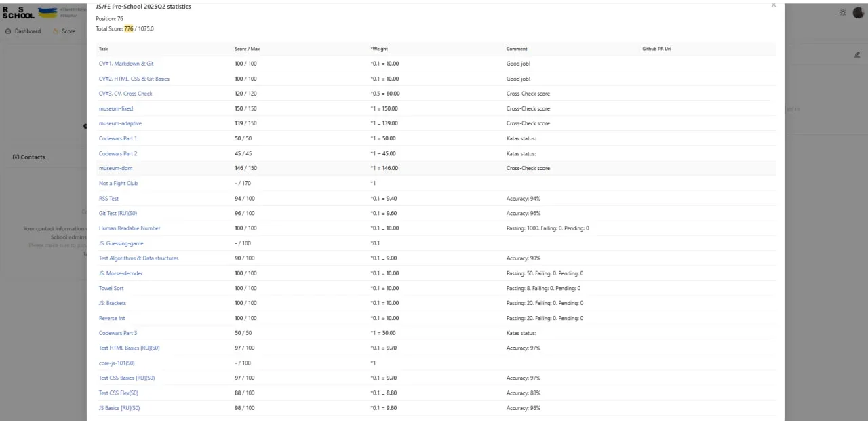Click the pencil edit icon
Image resolution: width=868 pixels, height=421 pixels.
(857, 54)
